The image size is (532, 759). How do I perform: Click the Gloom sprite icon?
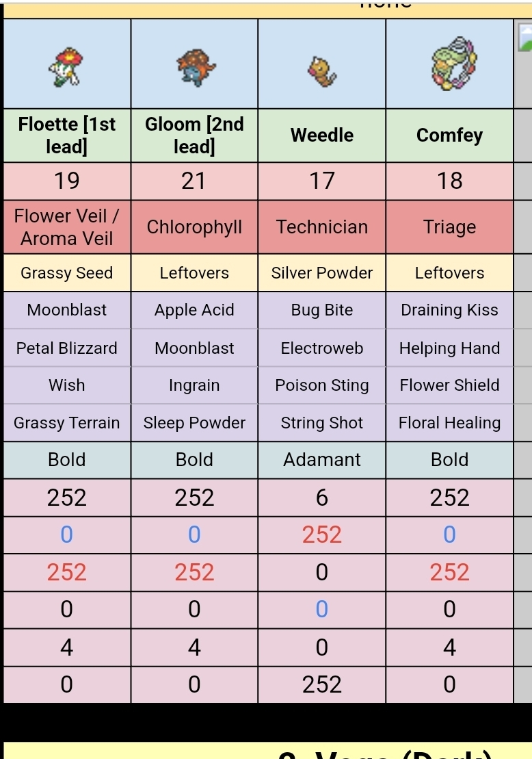click(194, 67)
